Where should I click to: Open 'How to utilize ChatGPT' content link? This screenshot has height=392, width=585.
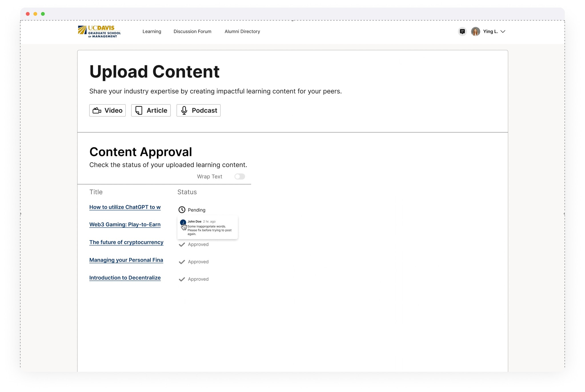click(x=125, y=207)
